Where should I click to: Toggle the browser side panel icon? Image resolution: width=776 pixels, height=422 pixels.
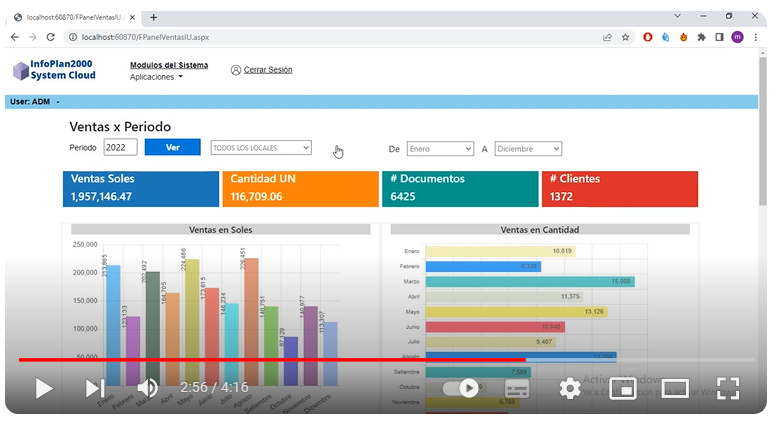[x=719, y=37]
